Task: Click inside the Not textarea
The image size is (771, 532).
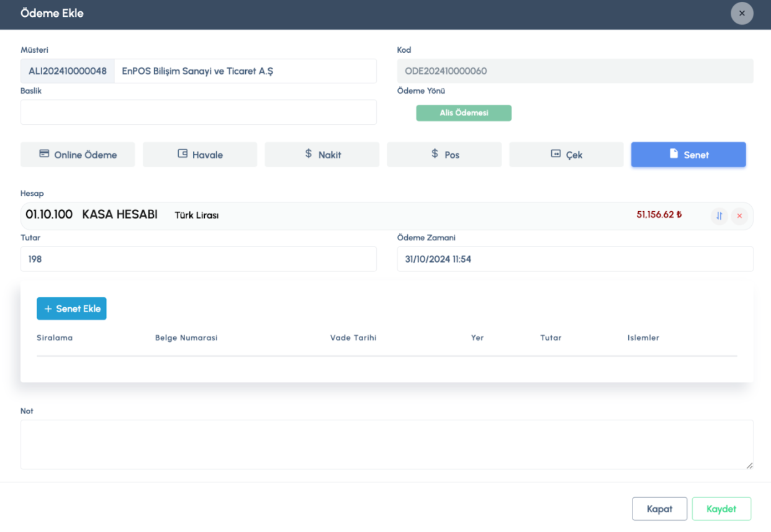Action: [x=386, y=444]
